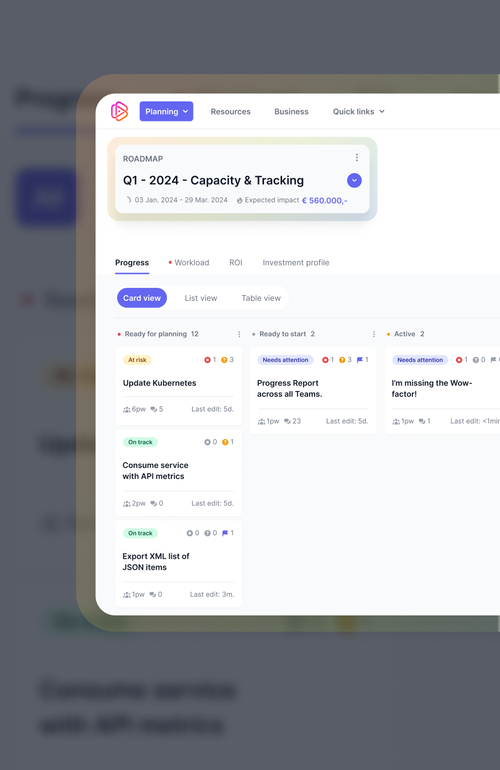This screenshot has height=770, width=500.
Task: Click the grey blocker icon on Consume service card
Action: 207,442
